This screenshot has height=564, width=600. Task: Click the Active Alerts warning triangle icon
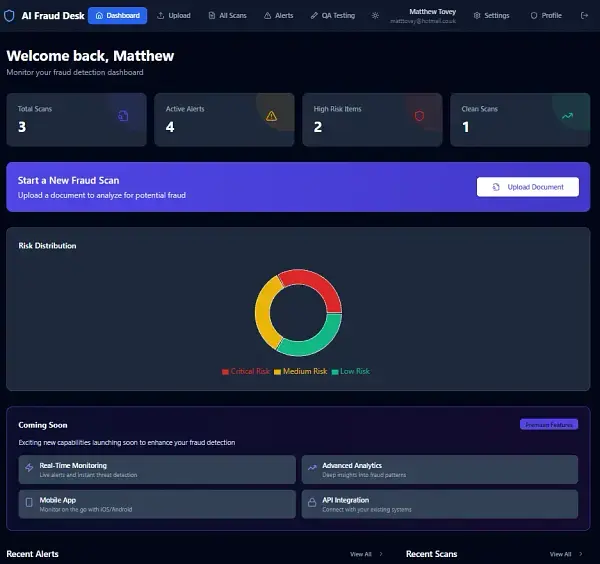tap(271, 116)
